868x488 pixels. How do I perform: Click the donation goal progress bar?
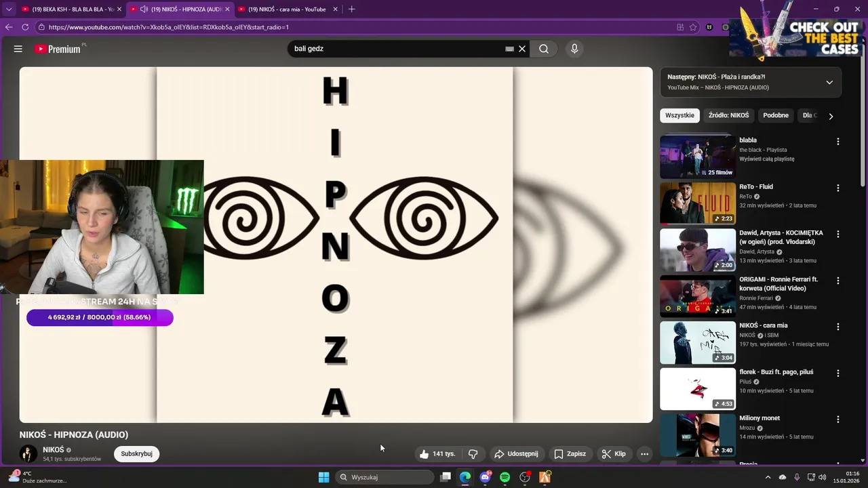click(100, 317)
